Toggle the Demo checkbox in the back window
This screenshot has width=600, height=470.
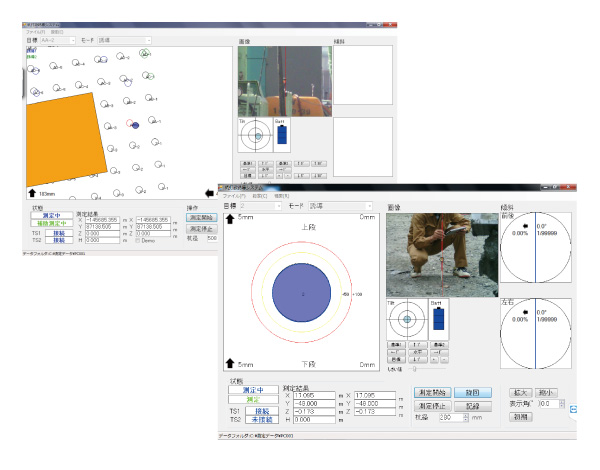coord(138,241)
